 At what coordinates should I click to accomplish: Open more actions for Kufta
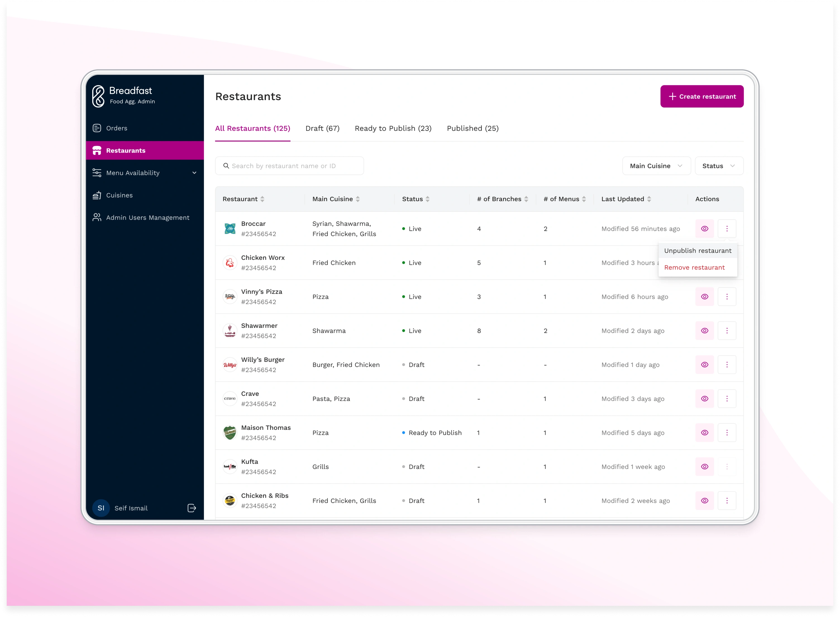tap(727, 466)
